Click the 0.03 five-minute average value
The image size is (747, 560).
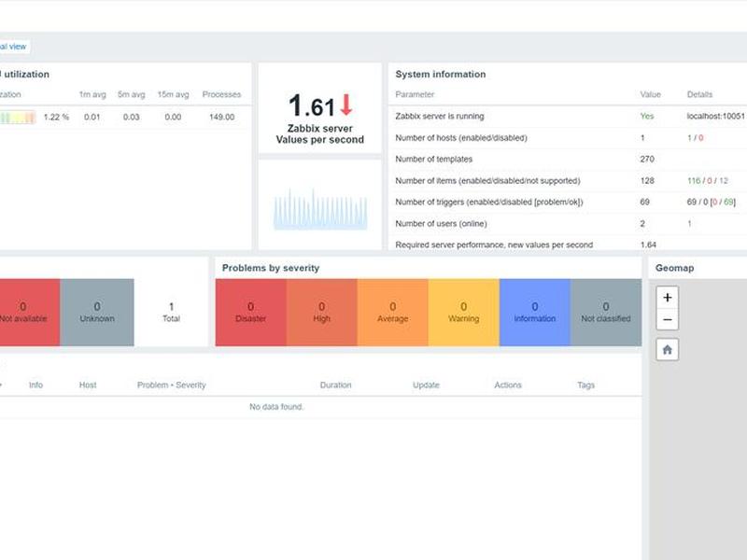[x=131, y=118]
